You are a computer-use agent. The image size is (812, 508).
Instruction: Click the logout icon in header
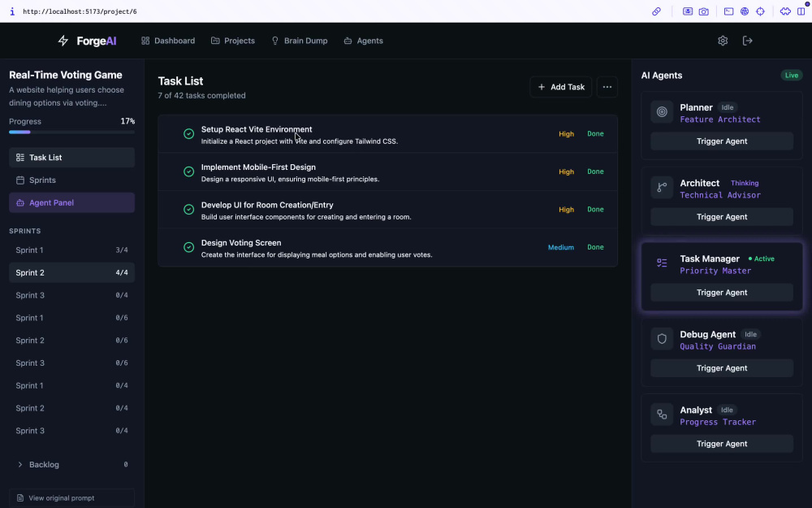[x=747, y=41]
